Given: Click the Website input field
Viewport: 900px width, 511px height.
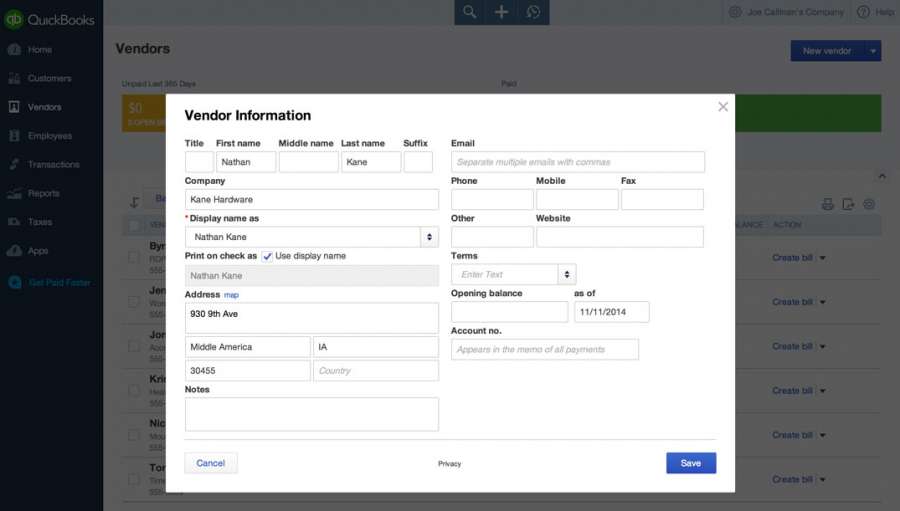Looking at the screenshot, I should coord(620,237).
